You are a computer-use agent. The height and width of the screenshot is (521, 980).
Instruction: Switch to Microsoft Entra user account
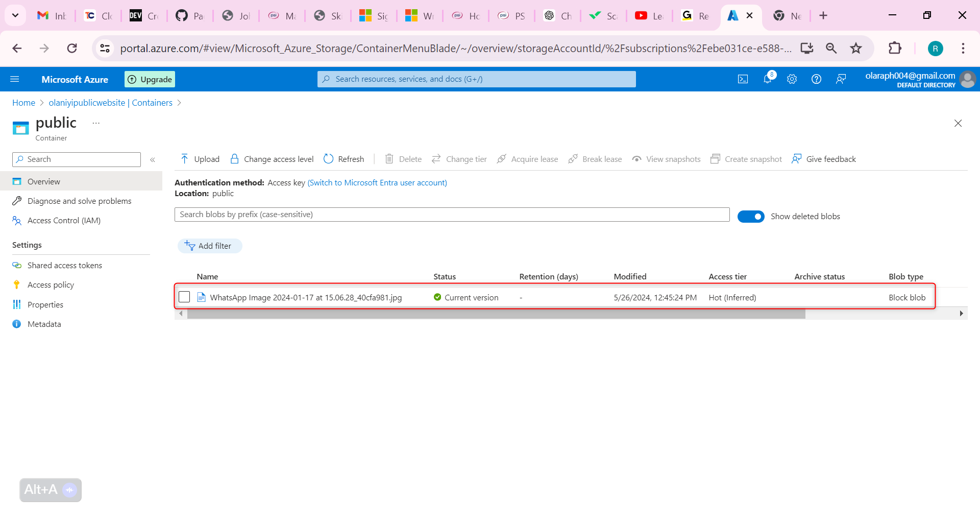click(x=377, y=182)
